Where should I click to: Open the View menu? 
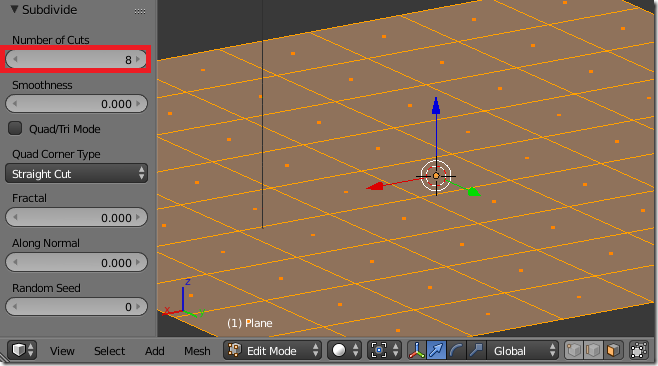pos(62,350)
